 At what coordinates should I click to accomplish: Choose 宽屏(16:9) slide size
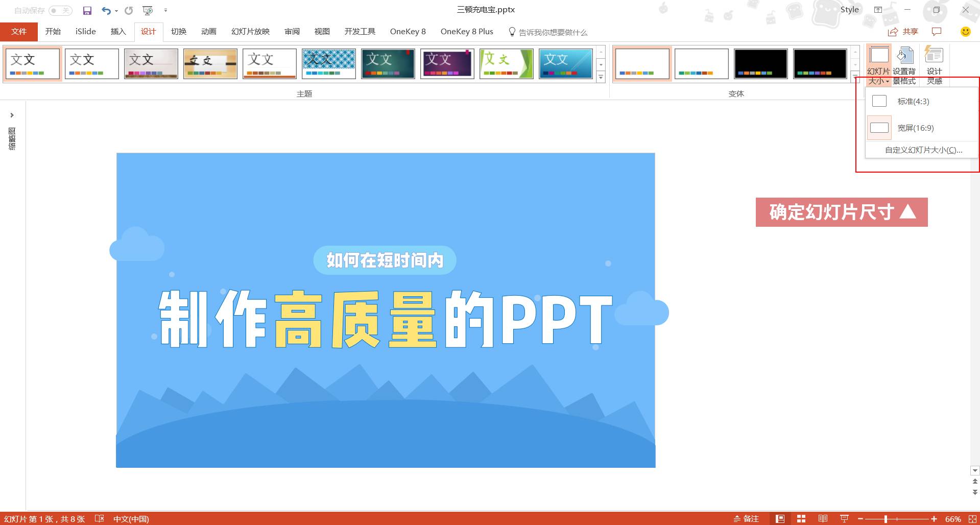coord(921,128)
